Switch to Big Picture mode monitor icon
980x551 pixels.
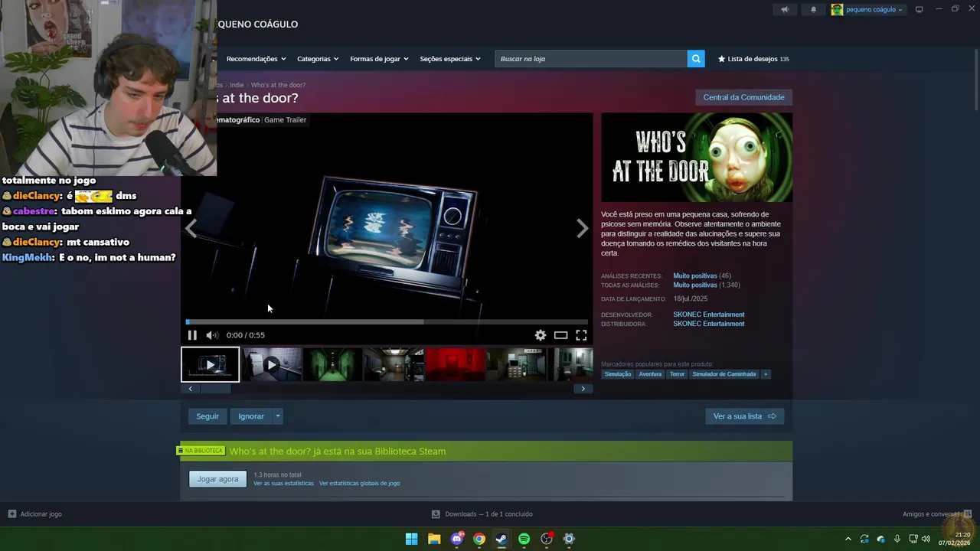pyautogui.click(x=919, y=9)
